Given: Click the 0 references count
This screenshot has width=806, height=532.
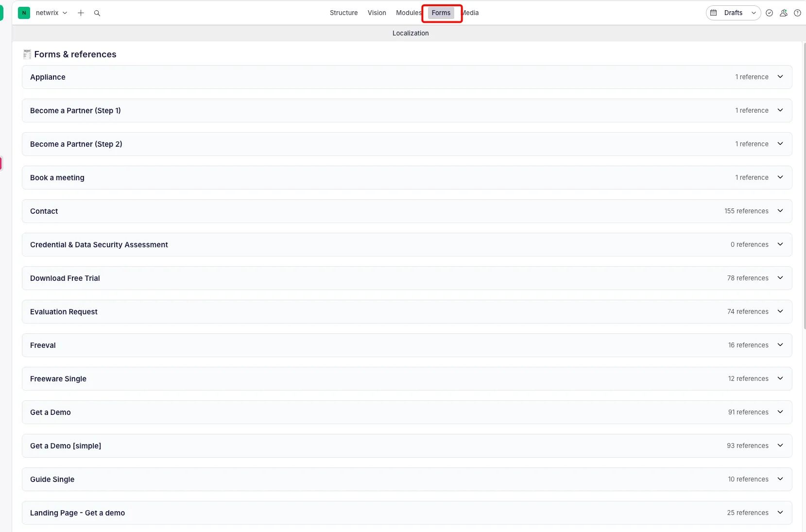Looking at the screenshot, I should 750,244.
